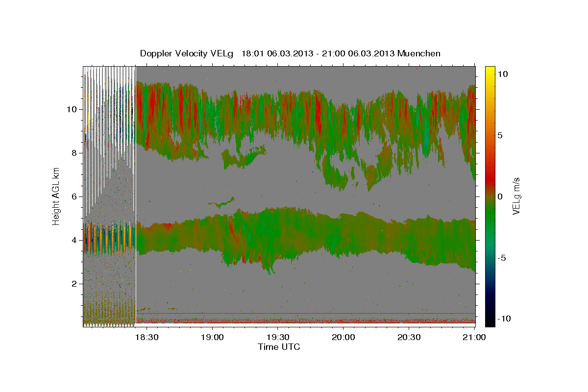Click the colorbar value 0 label
Screen dimensions: 588x392
coord(501,196)
